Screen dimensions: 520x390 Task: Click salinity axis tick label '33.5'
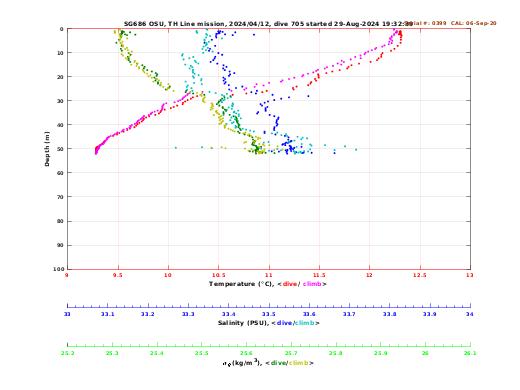tap(269, 314)
